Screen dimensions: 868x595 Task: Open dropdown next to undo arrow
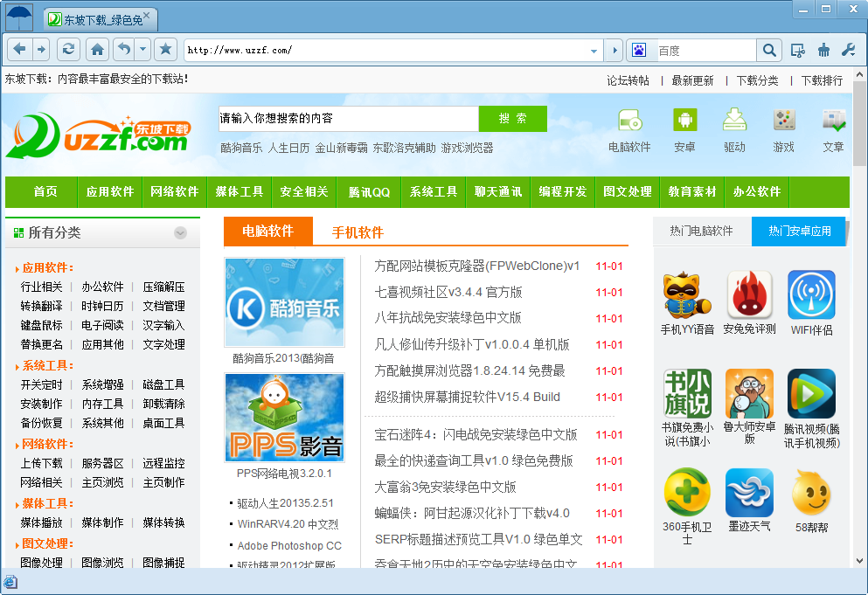pyautogui.click(x=142, y=49)
